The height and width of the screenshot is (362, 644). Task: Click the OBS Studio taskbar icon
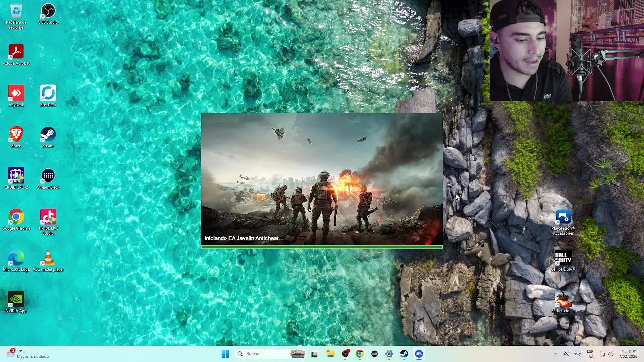coord(345,354)
